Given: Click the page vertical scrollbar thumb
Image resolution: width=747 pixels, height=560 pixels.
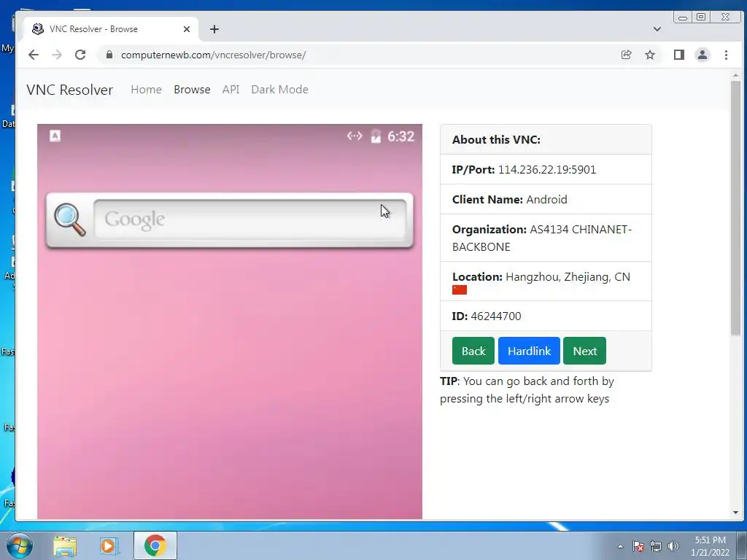Looking at the screenshot, I should [735, 207].
